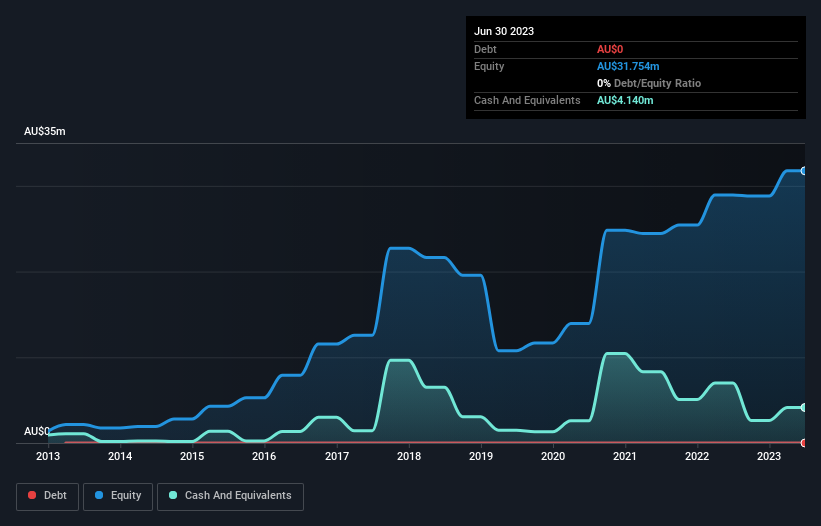The height and width of the screenshot is (526, 821).
Task: Click the 2021 x-axis label
Action: tap(625, 456)
